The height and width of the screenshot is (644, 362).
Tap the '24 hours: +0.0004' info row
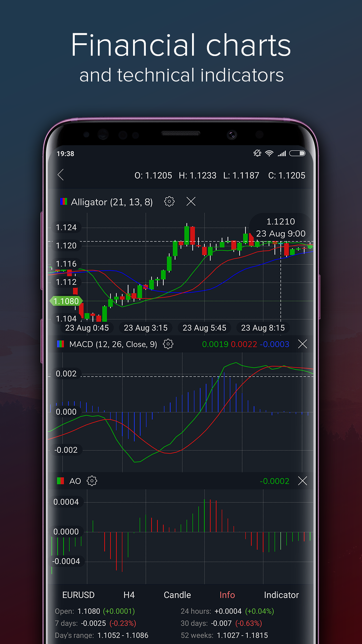[227, 611]
